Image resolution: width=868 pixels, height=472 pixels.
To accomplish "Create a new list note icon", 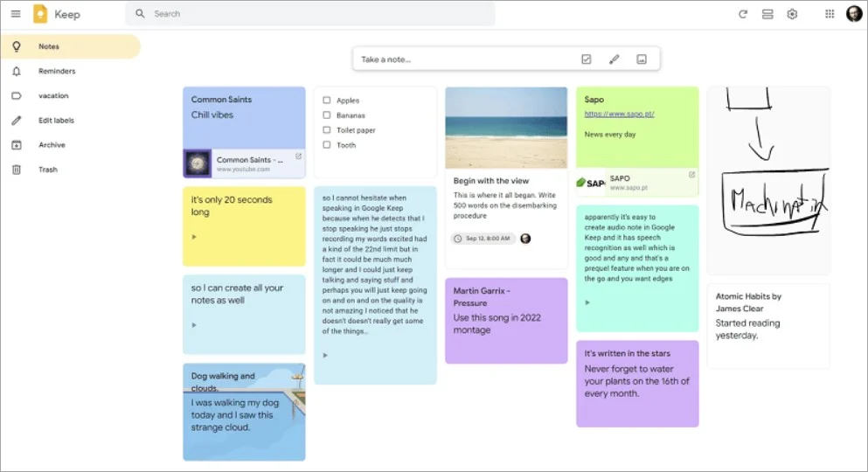I will coord(586,59).
